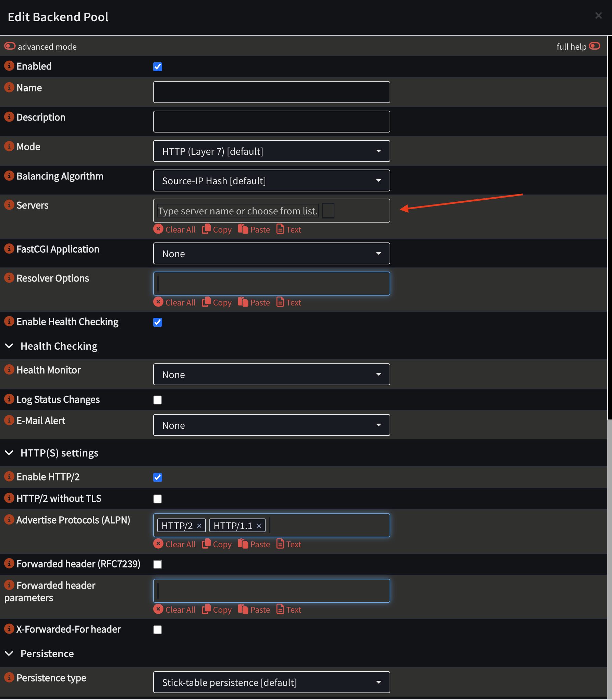
Task: Remove the HTTP/2 tag from ALPN
Action: point(199,526)
